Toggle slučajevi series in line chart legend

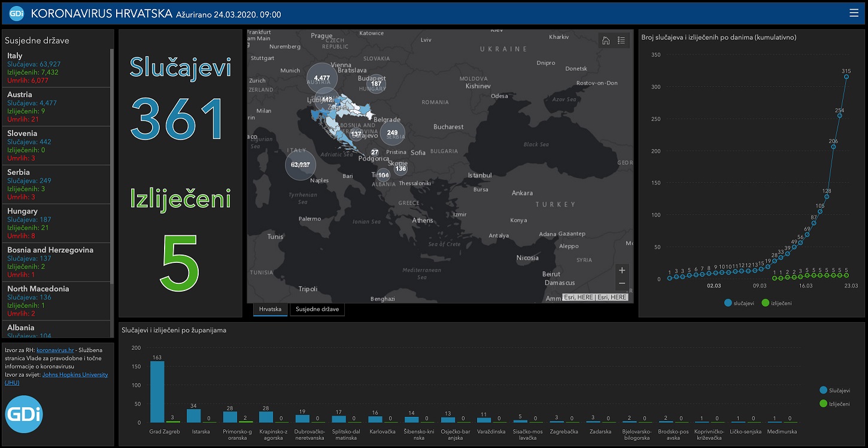740,303
